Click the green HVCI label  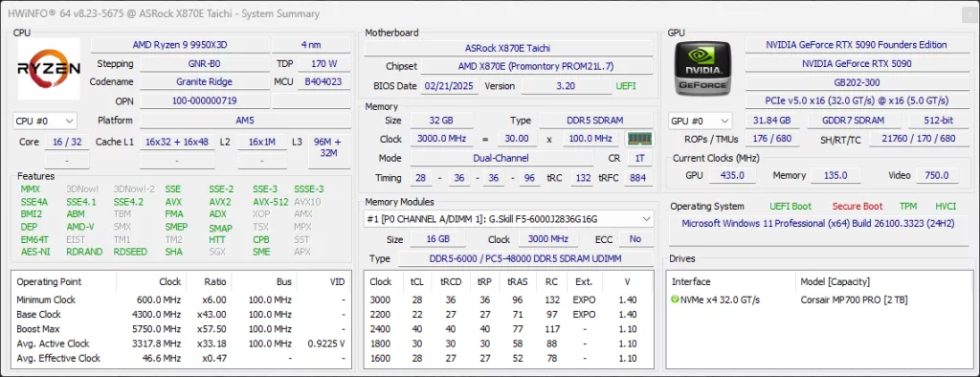click(946, 207)
